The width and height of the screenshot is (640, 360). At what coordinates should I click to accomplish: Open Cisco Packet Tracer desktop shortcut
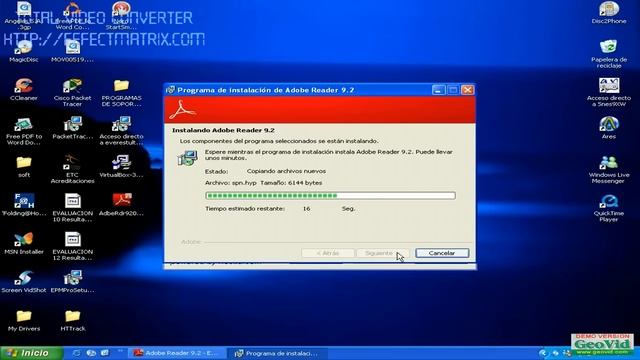pos(72,92)
